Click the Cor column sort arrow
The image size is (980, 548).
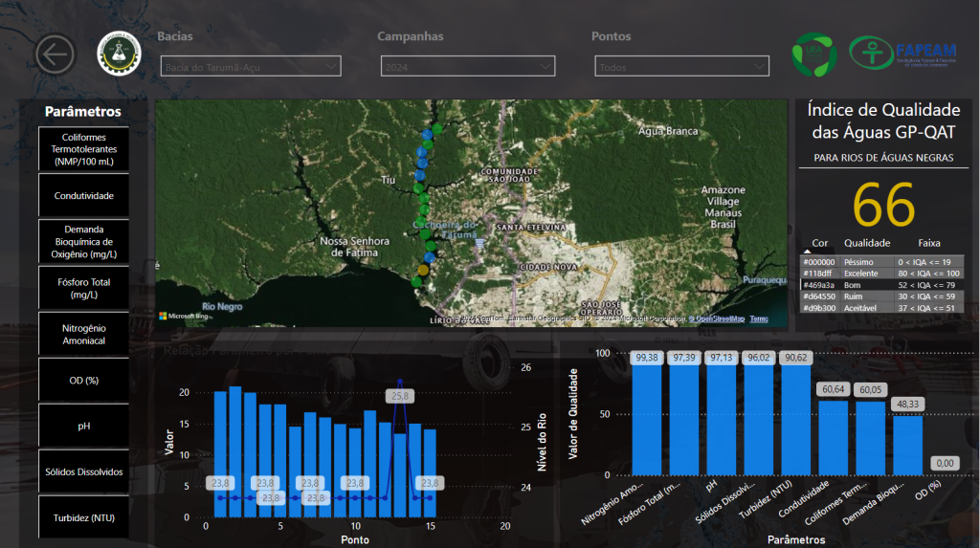tap(806, 251)
